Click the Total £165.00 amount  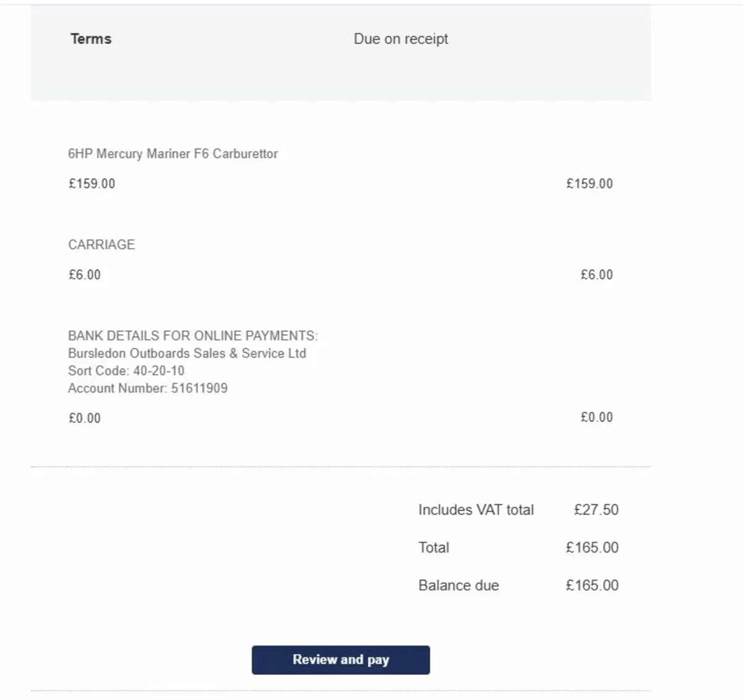592,548
